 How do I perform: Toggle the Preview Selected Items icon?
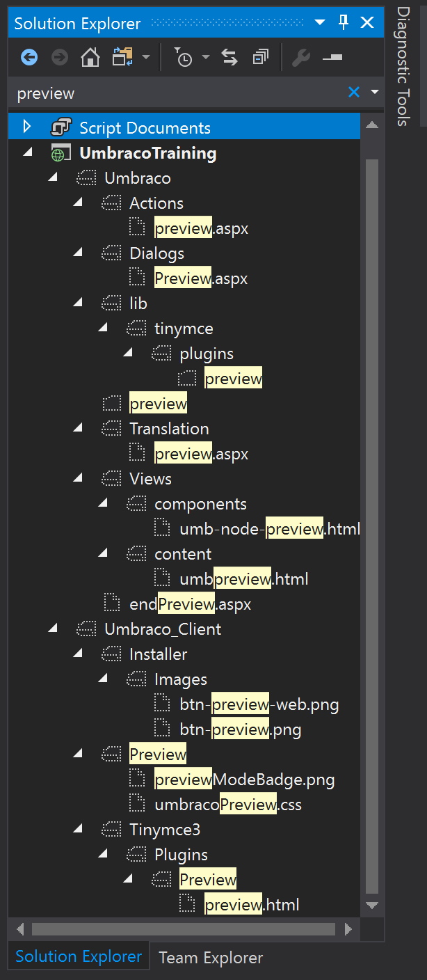click(x=332, y=57)
